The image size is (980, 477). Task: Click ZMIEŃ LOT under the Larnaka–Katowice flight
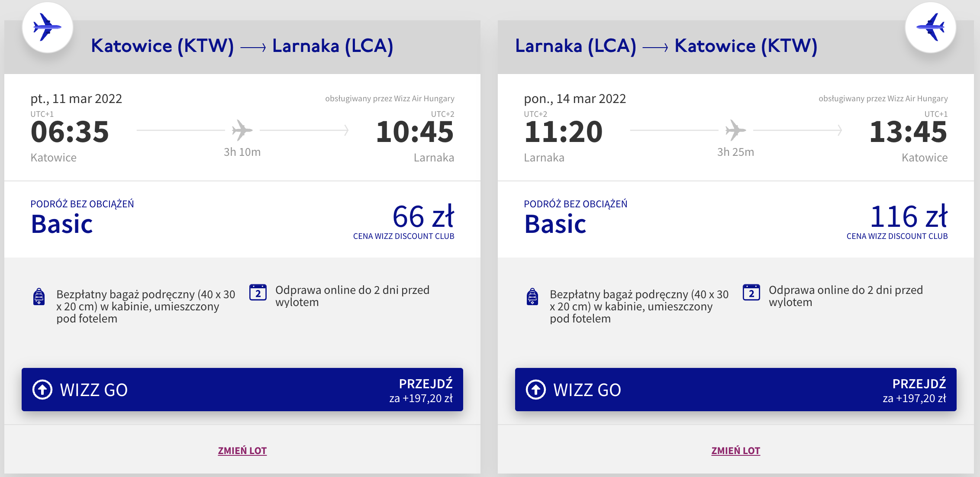point(736,451)
